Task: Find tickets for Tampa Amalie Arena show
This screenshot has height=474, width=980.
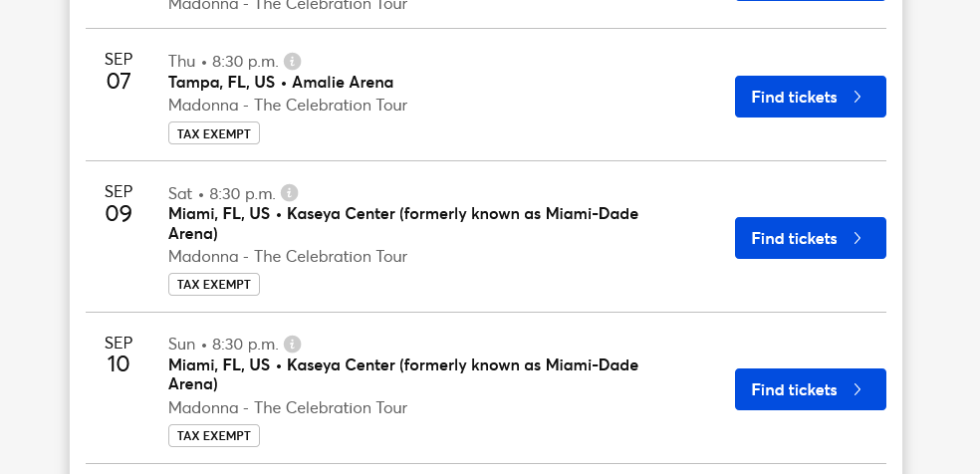Action: [810, 97]
